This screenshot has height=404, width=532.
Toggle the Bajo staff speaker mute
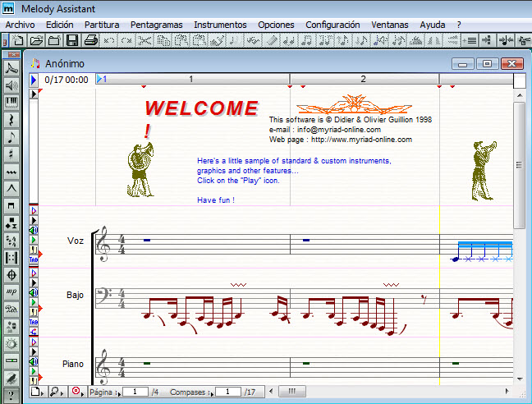click(x=33, y=292)
